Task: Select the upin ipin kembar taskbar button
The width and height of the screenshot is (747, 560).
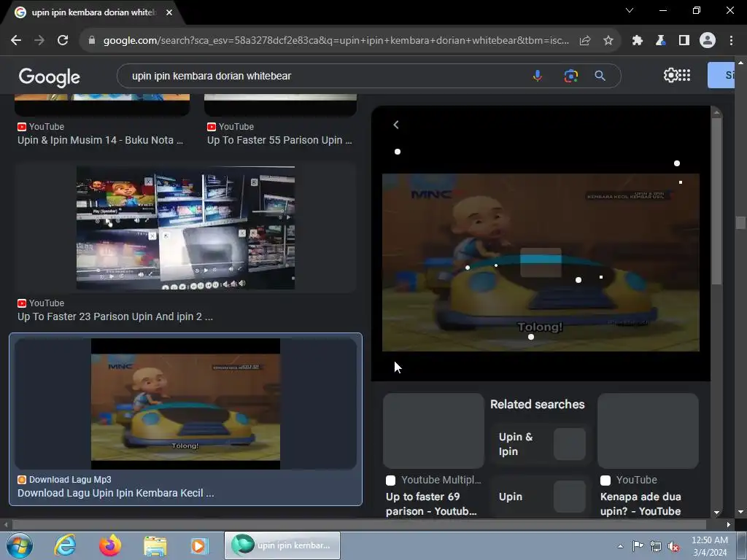Action: point(282,545)
